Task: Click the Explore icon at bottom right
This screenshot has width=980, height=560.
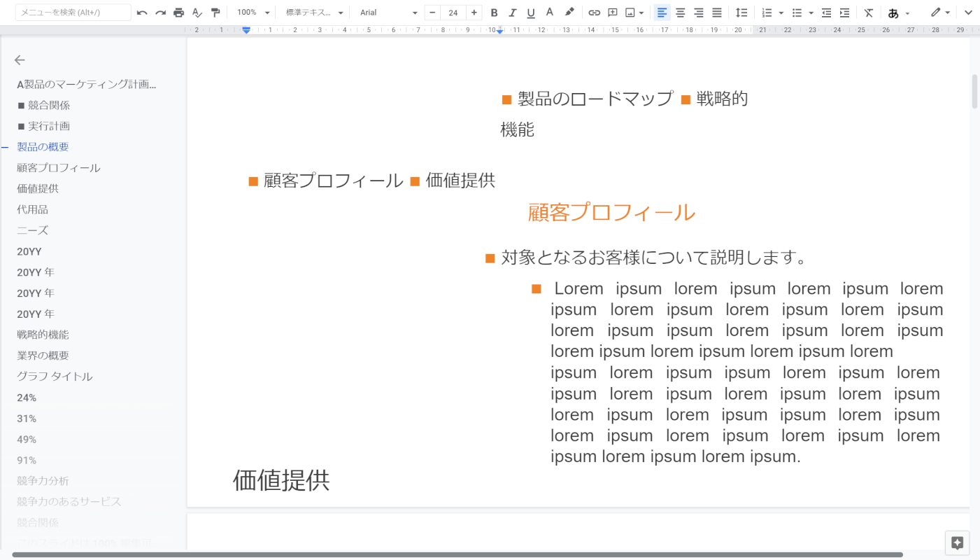Action: 957,543
